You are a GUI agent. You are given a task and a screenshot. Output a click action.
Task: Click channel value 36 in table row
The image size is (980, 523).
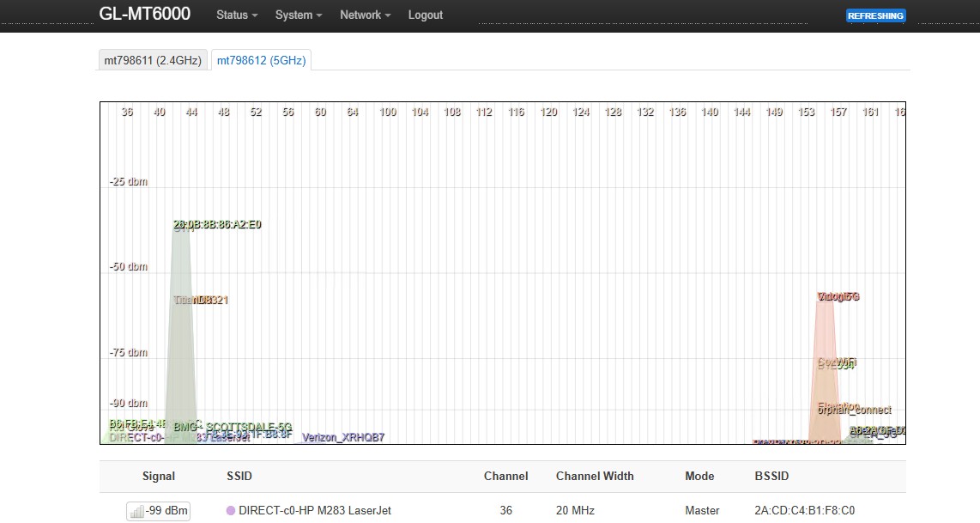click(505, 510)
